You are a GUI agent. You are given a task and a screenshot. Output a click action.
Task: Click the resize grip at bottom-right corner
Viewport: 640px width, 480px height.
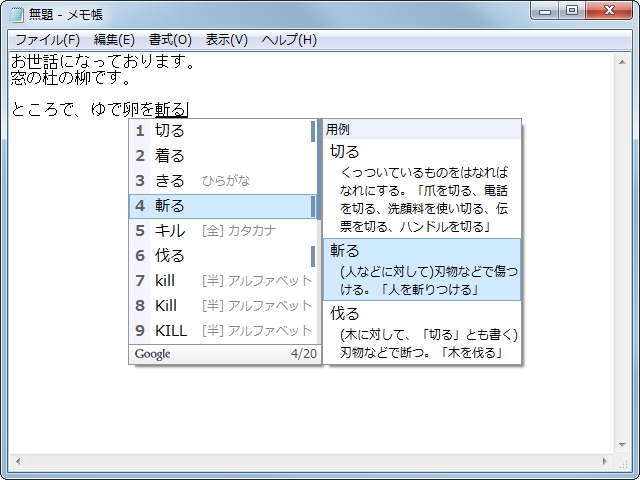(623, 464)
